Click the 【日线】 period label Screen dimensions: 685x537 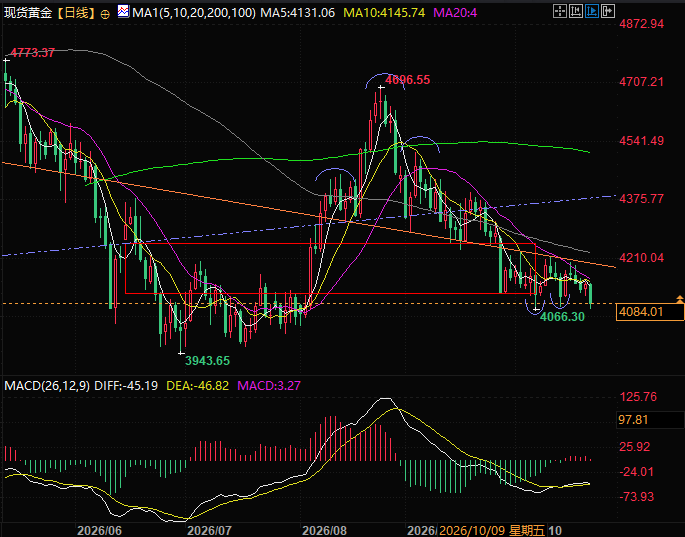click(76, 13)
